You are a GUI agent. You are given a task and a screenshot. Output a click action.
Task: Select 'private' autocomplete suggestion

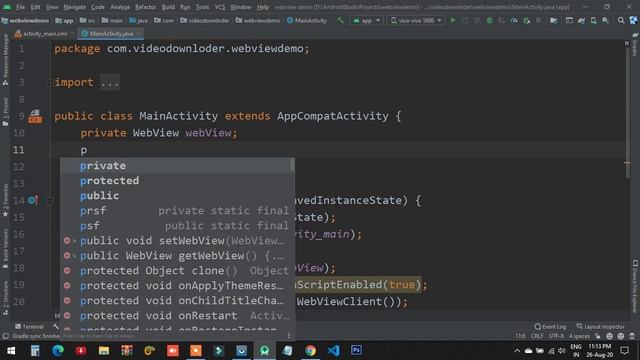coord(176,166)
